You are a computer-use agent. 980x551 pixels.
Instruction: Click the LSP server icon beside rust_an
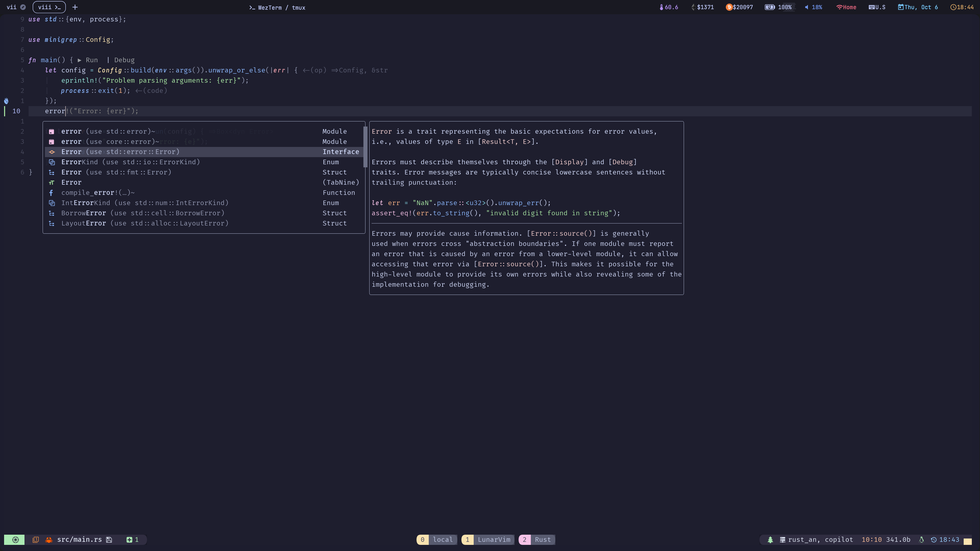point(782,540)
